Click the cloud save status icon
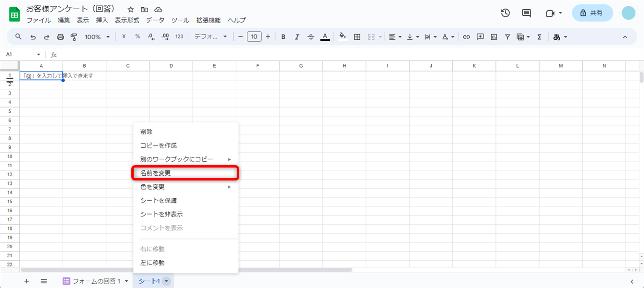644x288 pixels. [158, 10]
